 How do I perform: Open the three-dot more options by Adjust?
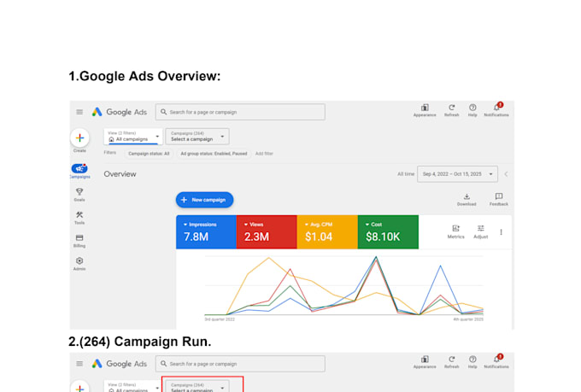501,232
